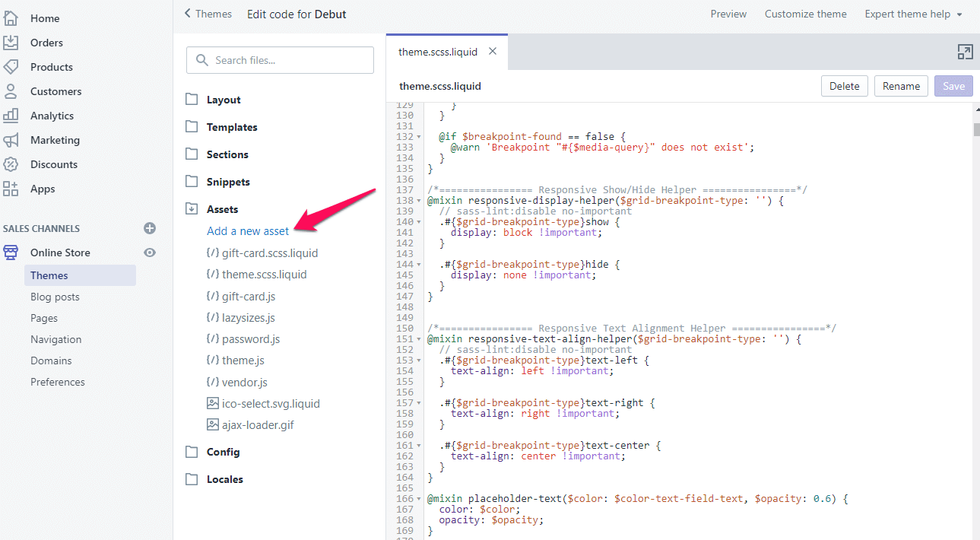Click the Apps grid icon
This screenshot has width=980, height=540.
pos(11,189)
